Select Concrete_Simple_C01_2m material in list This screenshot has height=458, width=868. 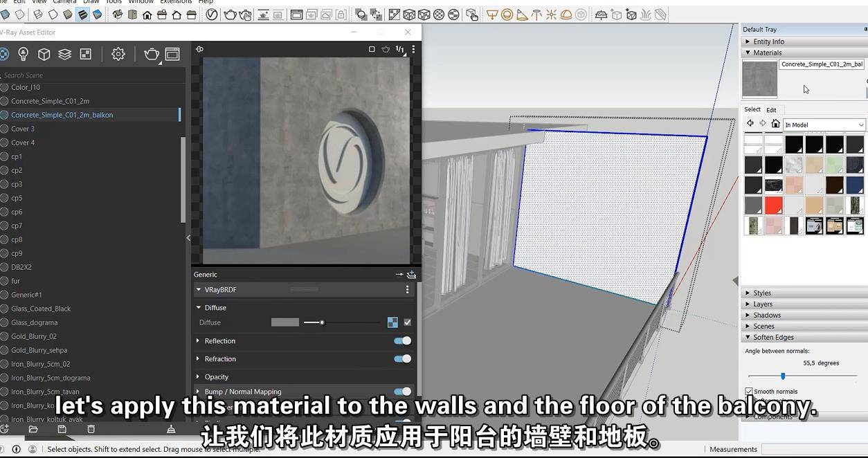pos(50,101)
